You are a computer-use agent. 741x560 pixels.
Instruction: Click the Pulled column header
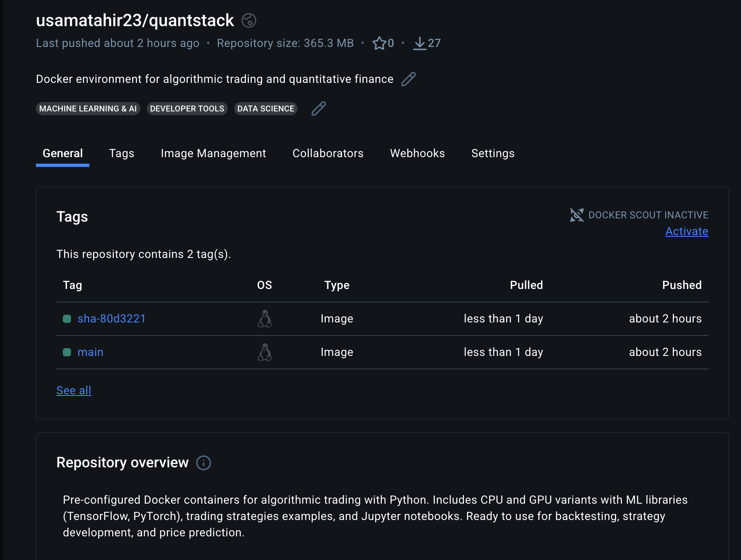coord(526,285)
